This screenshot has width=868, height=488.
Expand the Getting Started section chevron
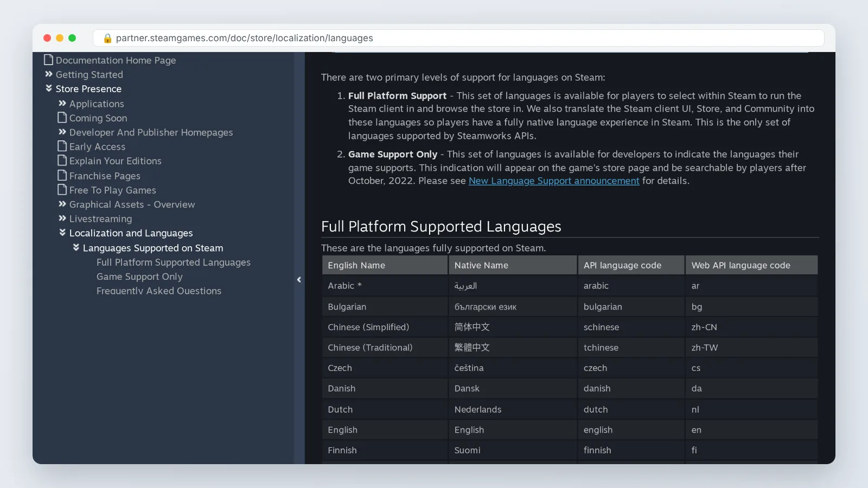pos(48,74)
